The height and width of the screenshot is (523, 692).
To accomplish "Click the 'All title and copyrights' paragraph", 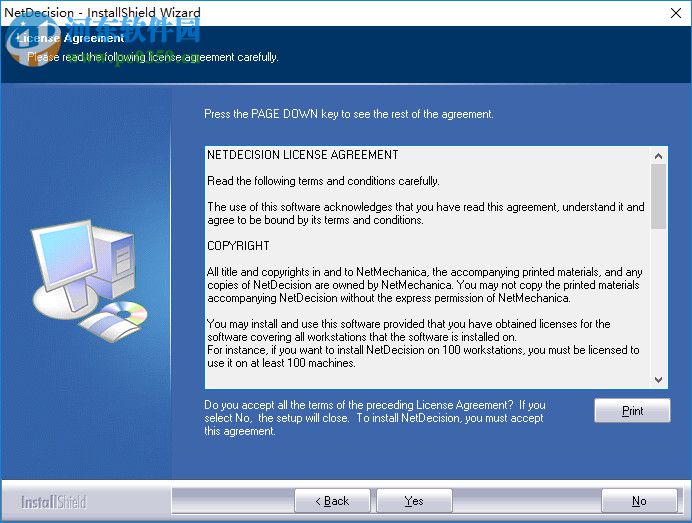I will coord(425,285).
